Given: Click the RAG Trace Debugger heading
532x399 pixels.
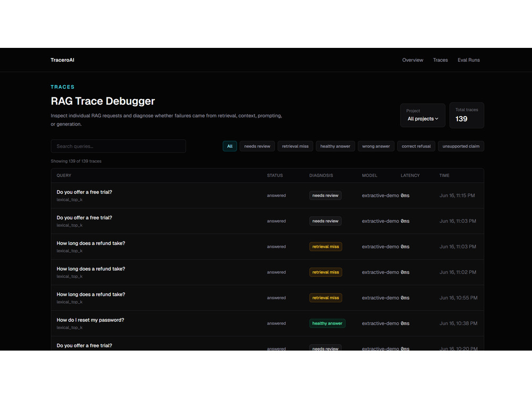Looking at the screenshot, I should point(103,101).
